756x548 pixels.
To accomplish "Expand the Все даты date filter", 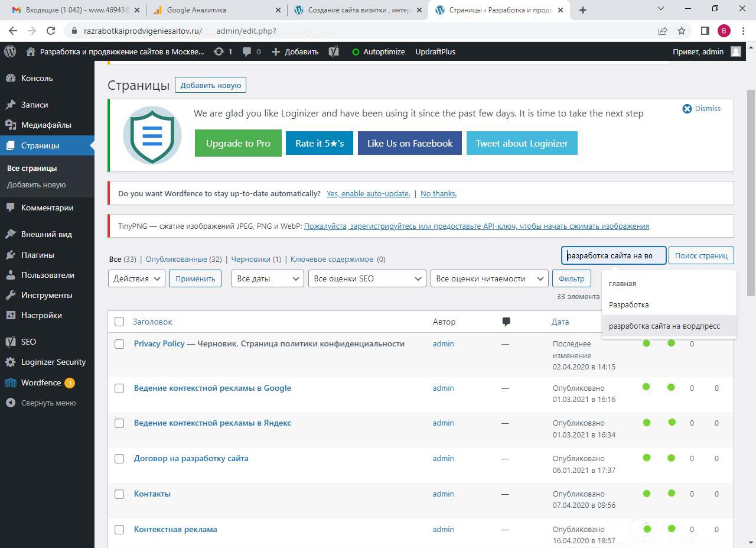I will point(267,278).
